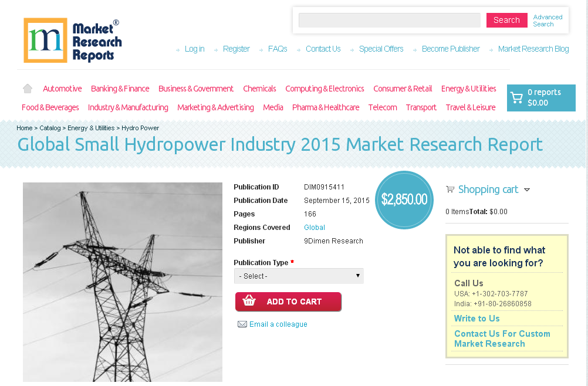The height and width of the screenshot is (386, 588).
Task: Click the pink Search button
Action: tap(506, 20)
